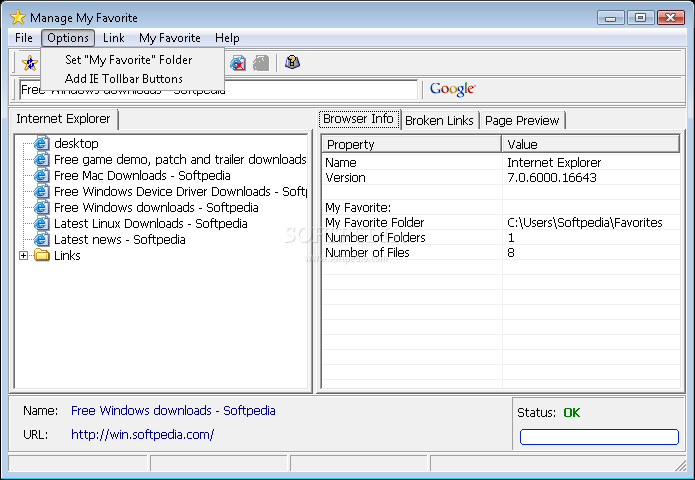Screen dimensions: 695x480
Task: Click the IE icon beside desktop
Action: pos(41,143)
